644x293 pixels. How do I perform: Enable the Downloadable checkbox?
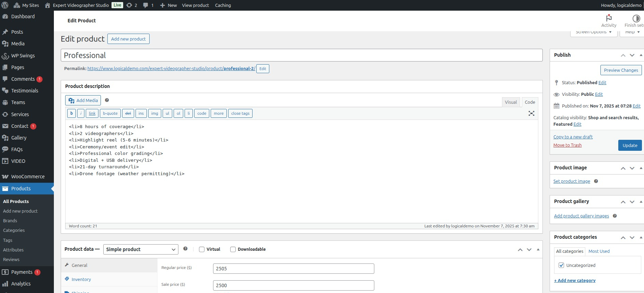(233, 249)
